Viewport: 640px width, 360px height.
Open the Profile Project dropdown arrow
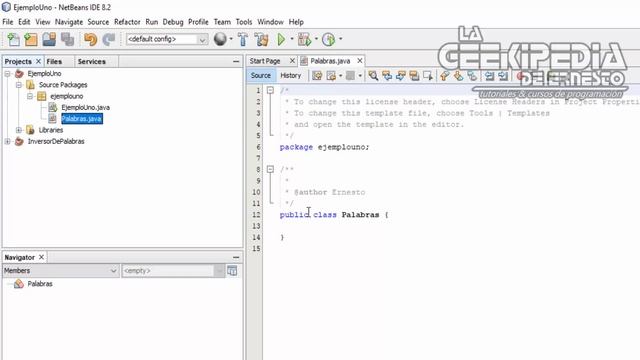[x=341, y=39]
